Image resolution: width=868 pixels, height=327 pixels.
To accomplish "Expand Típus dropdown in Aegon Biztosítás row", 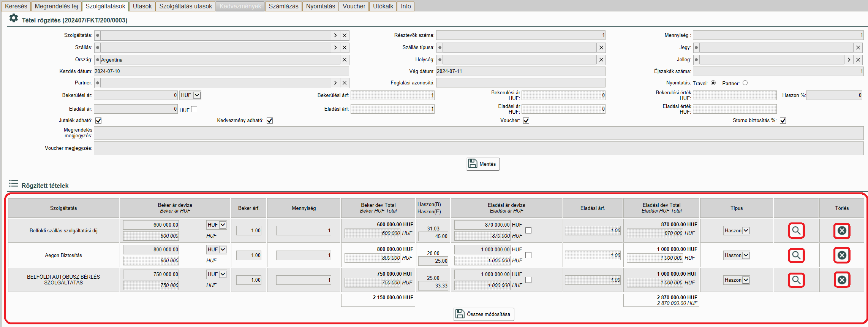I will tap(746, 255).
